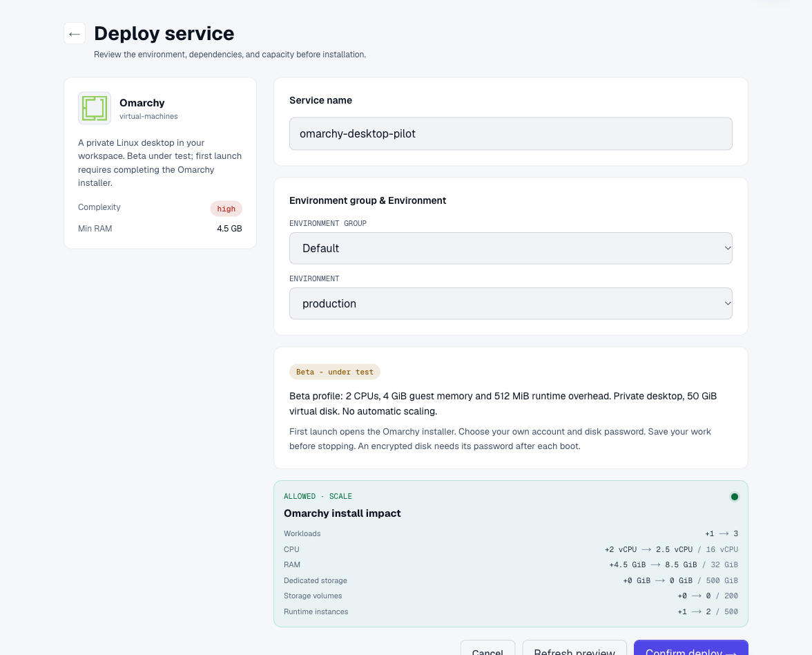812x655 pixels.
Task: Click the Beta - under test badge
Action: [334, 372]
